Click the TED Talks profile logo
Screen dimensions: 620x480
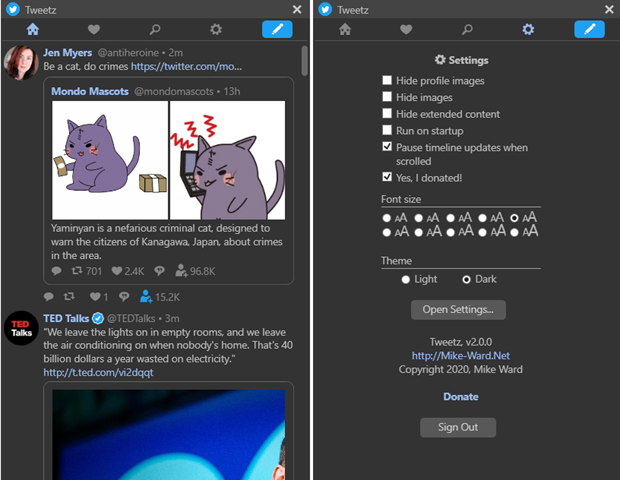[21, 328]
